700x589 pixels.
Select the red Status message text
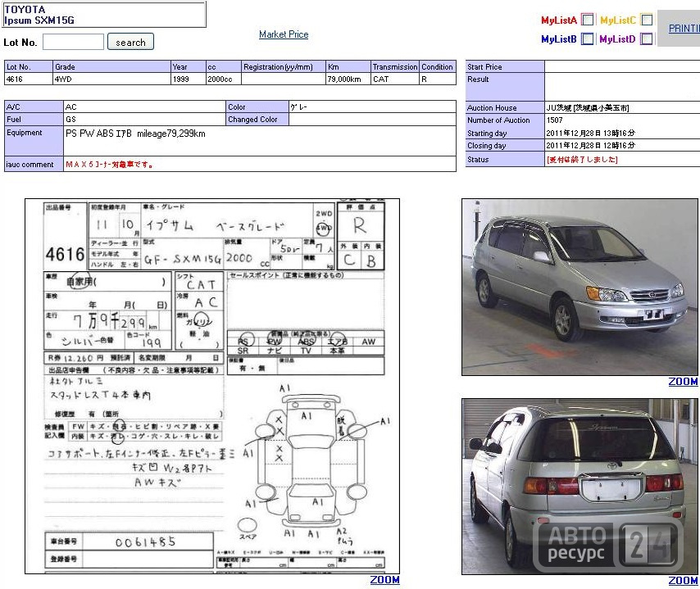click(x=582, y=159)
